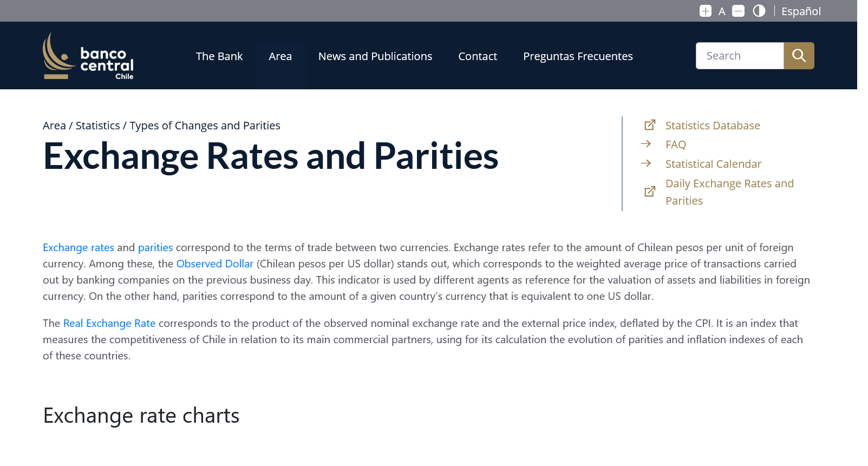Screen dimensions: 868x466
Task: Click the external link icon beside Statistics Database
Action: click(650, 125)
